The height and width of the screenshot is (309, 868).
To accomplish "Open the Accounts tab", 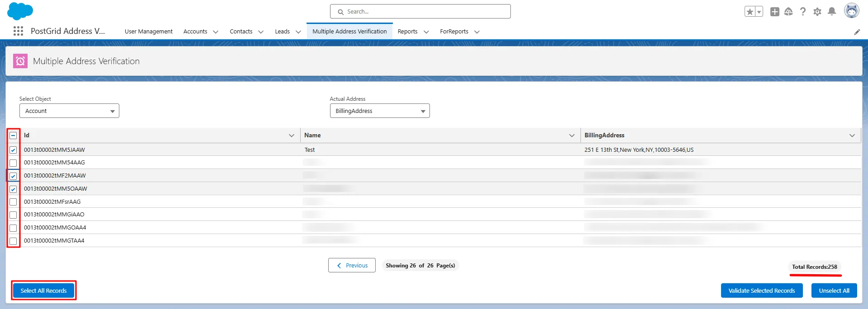I will [x=195, y=31].
